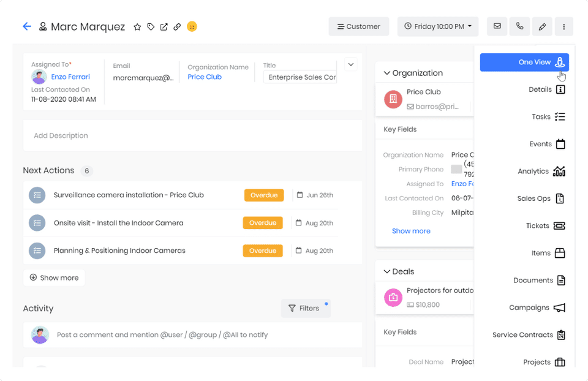This screenshot has width=588, height=381.
Task: Click the yellow emoji face icon
Action: click(192, 27)
